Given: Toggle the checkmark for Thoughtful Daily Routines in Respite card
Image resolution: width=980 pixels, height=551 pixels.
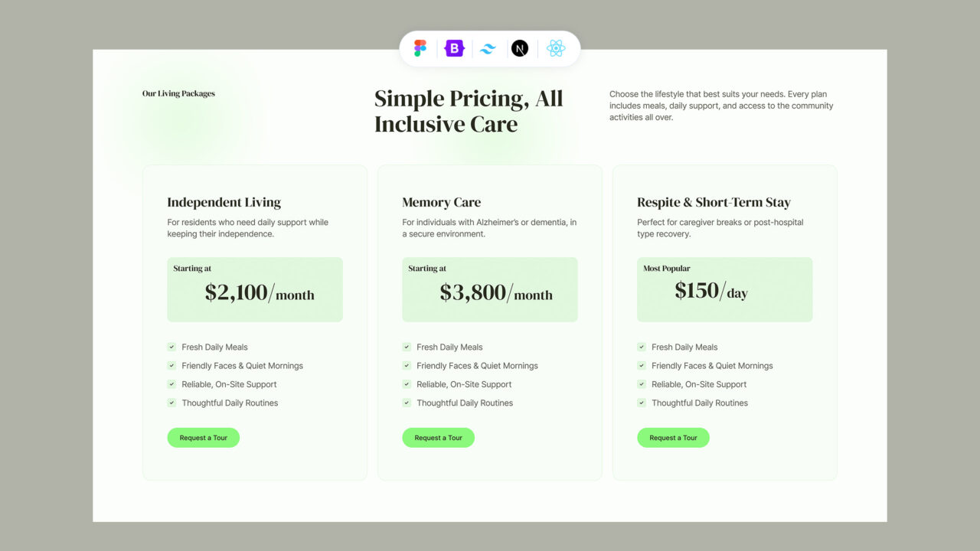Looking at the screenshot, I should (x=642, y=403).
